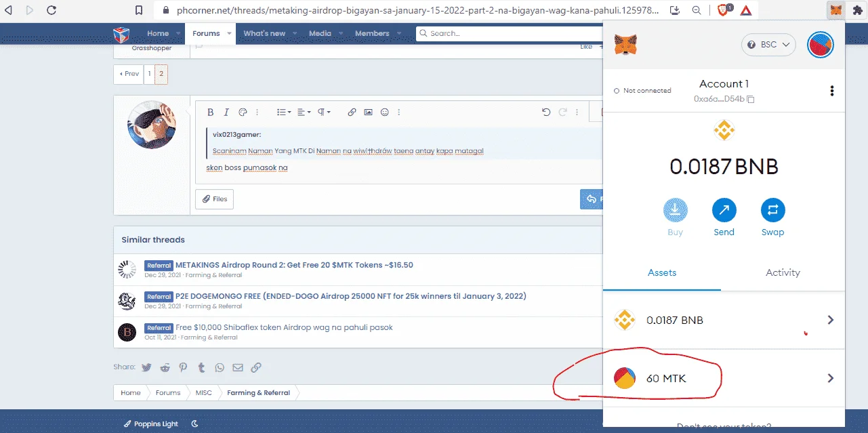Share the thread on Tumblr
The image size is (868, 433).
point(201,367)
